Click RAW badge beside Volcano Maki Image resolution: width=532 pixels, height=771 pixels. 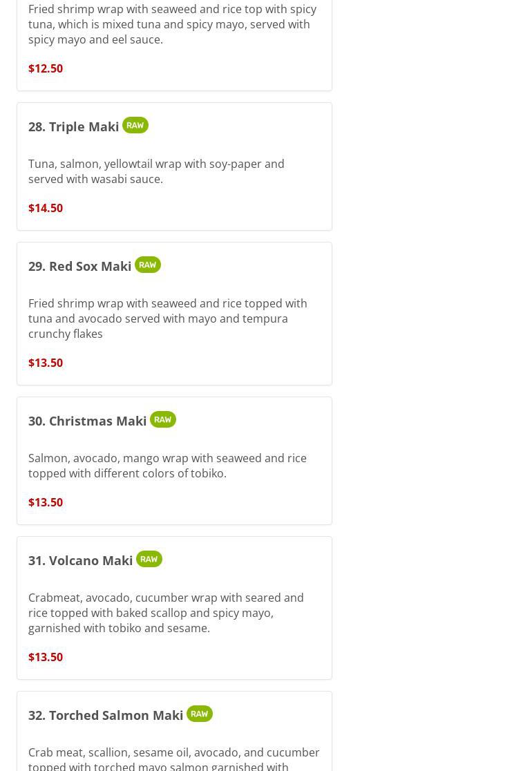click(x=149, y=559)
